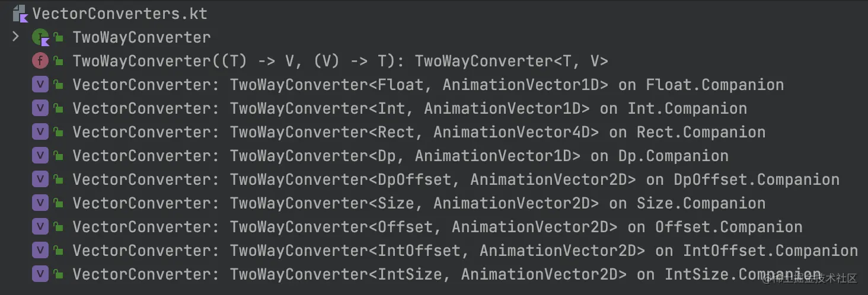
Task: Select VectorConverter on Float.Companion
Action: pyautogui.click(x=428, y=85)
